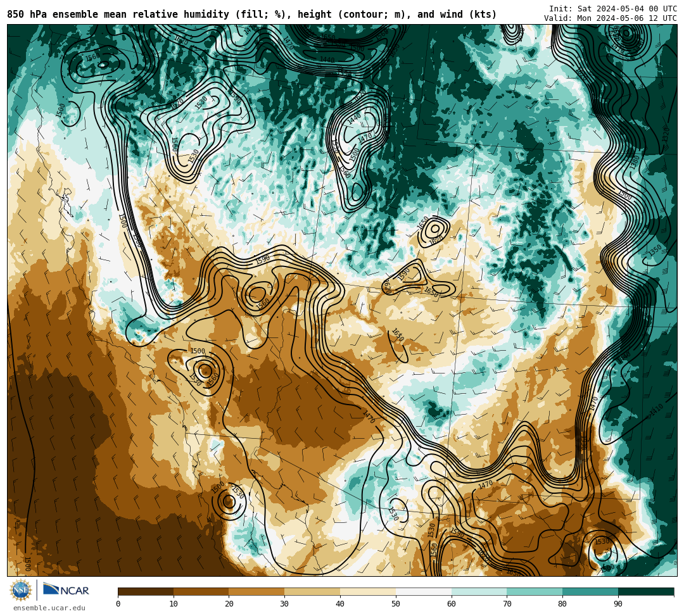The height and width of the screenshot is (616, 684).
Task: Click colorbar tick label 50
Action: (396, 604)
